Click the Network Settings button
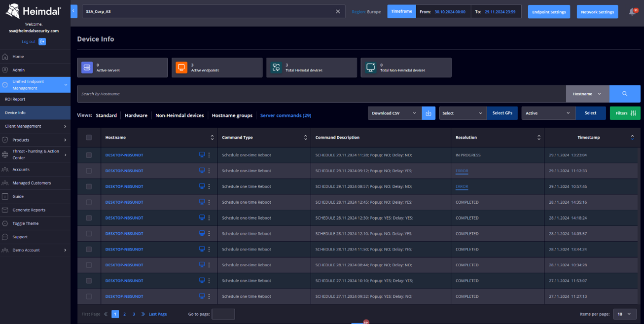Viewport: 644px width, 324px height. click(597, 12)
